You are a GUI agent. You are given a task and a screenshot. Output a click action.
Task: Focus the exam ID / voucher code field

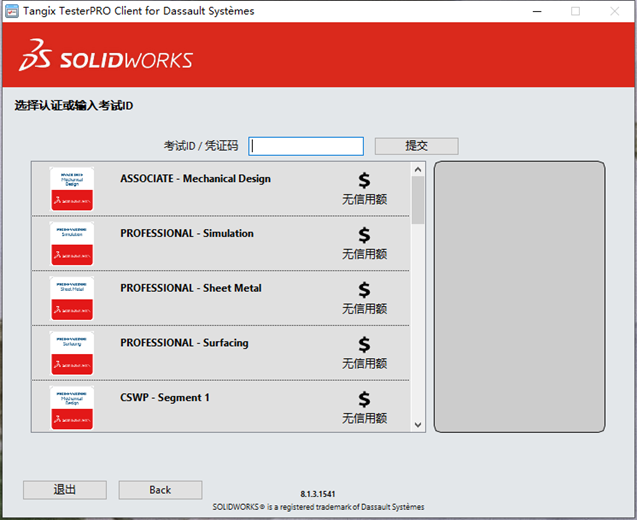tap(306, 146)
